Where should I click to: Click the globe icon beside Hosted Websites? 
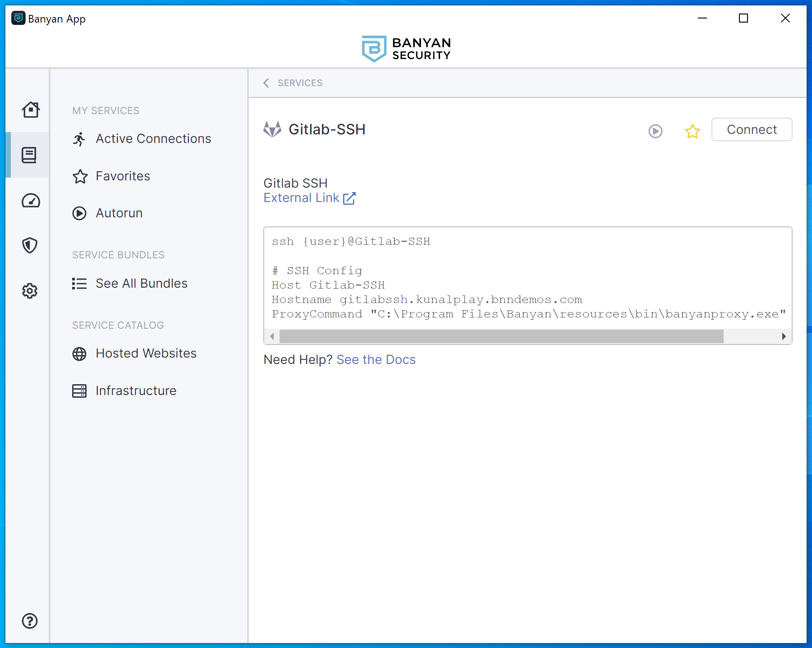79,354
